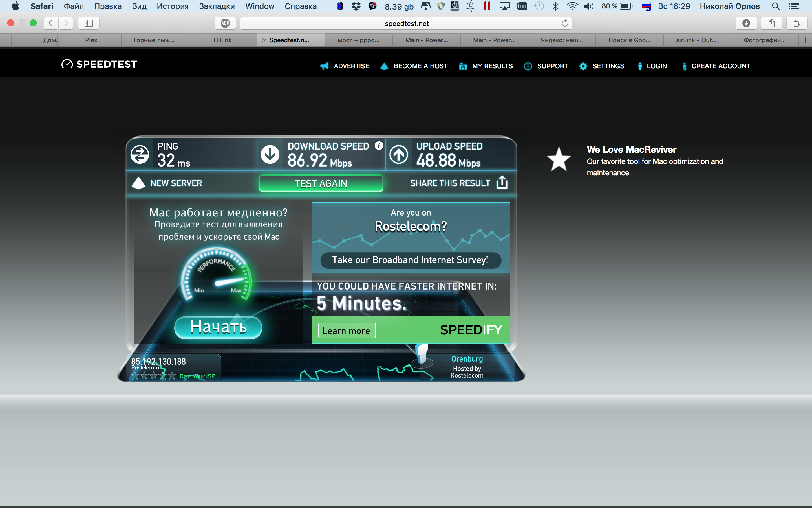812x508 pixels.
Task: Open MY RESULTS page
Action: 492,66
